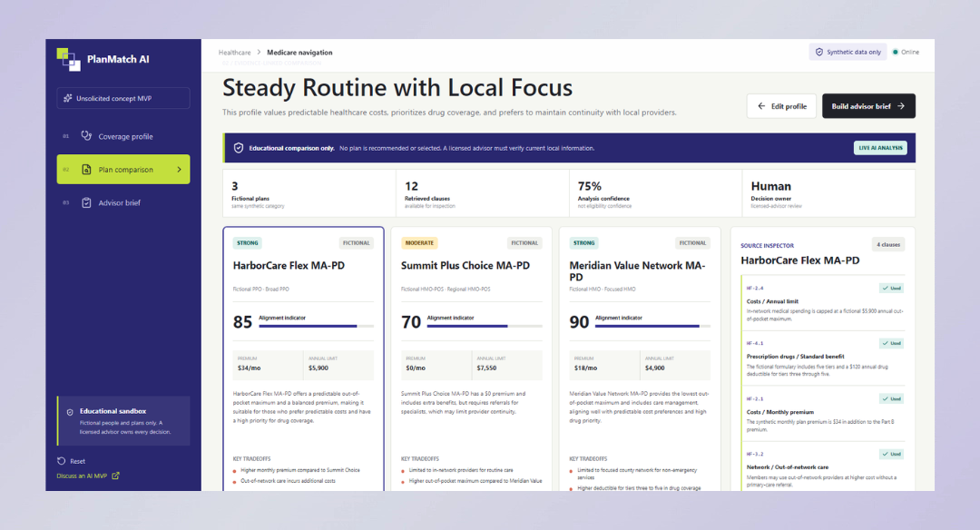Image resolution: width=980 pixels, height=530 pixels.
Task: Click the Medicare navigation breadcrumb
Action: point(299,53)
